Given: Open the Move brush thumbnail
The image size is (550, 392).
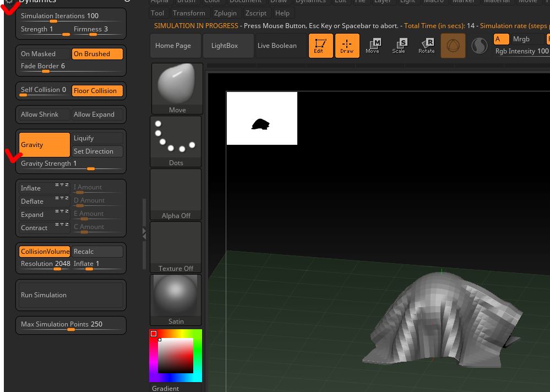Looking at the screenshot, I should pos(177,88).
